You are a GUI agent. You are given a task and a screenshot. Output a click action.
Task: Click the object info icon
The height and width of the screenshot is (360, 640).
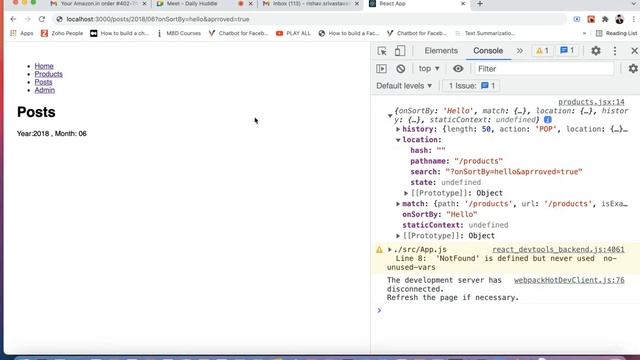point(548,120)
